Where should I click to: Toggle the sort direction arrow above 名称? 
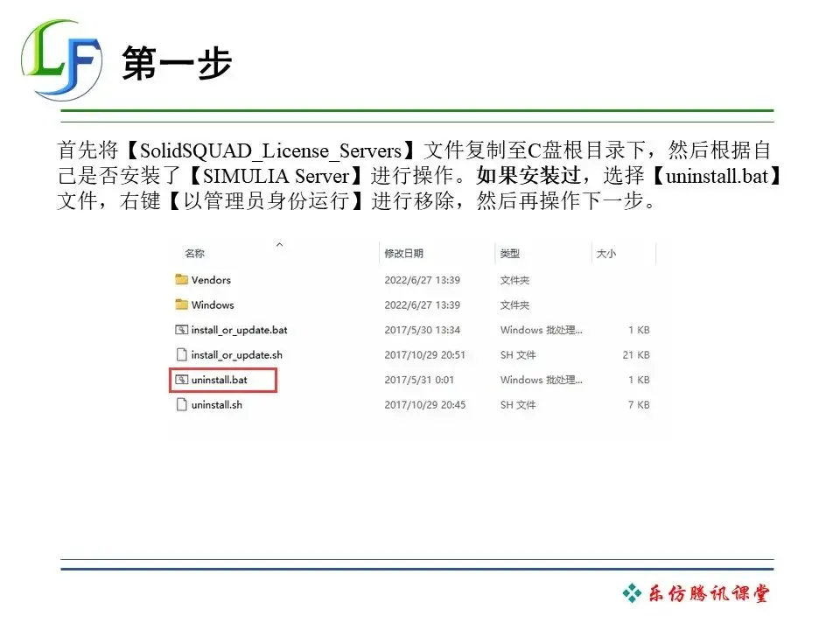279,244
